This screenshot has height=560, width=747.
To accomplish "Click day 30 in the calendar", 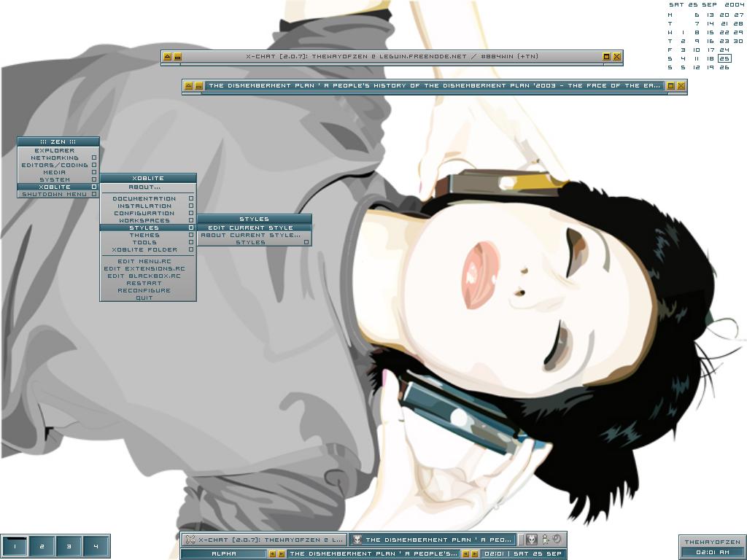I will pyautogui.click(x=738, y=41).
